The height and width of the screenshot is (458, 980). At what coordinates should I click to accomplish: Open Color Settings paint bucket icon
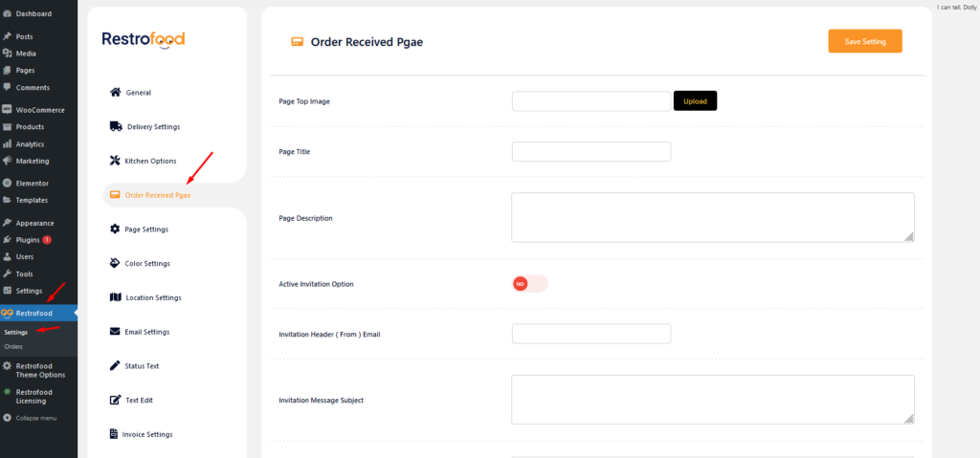point(116,263)
